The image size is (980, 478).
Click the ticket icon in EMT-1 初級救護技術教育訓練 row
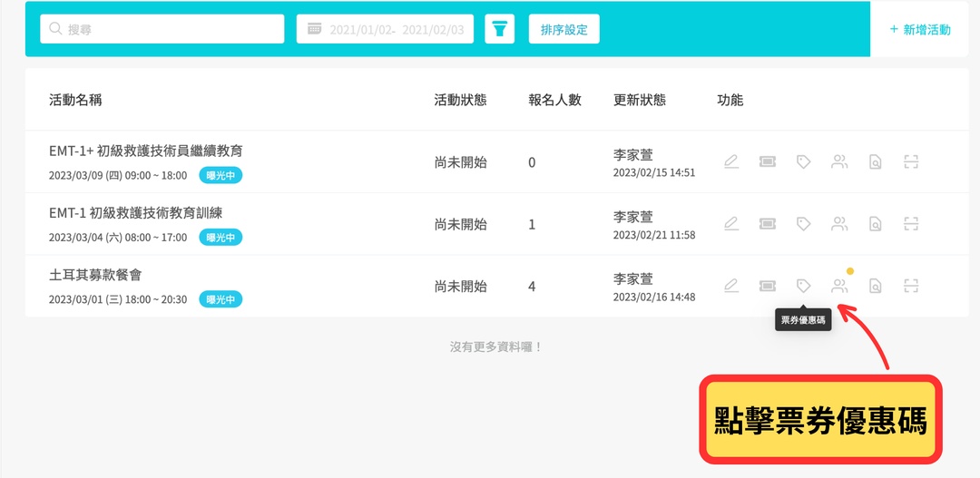tap(768, 224)
